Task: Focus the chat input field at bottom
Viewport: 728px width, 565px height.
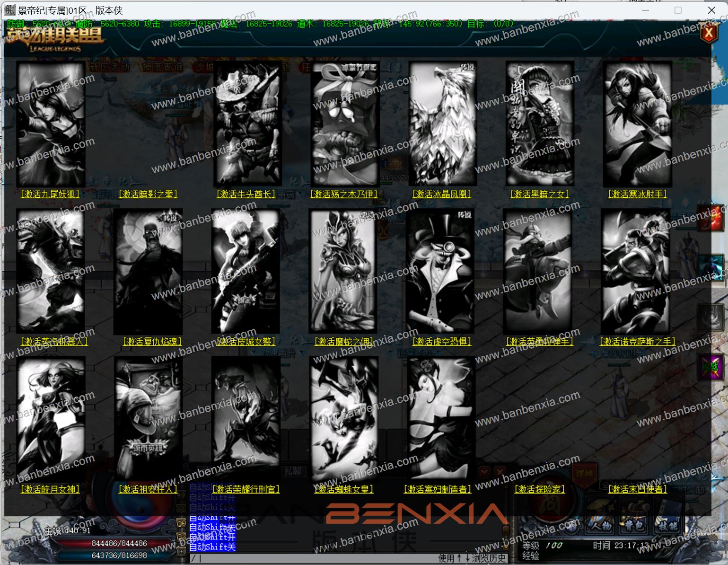Action: coord(312,558)
